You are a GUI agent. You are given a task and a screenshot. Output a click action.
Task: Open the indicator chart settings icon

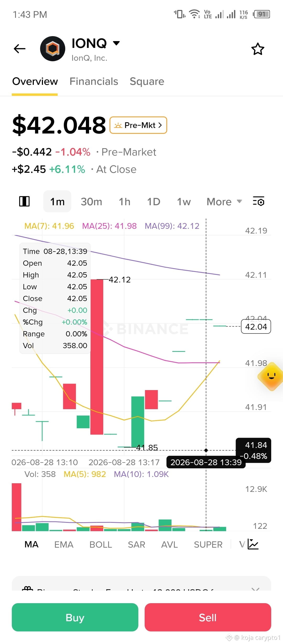[x=253, y=544]
